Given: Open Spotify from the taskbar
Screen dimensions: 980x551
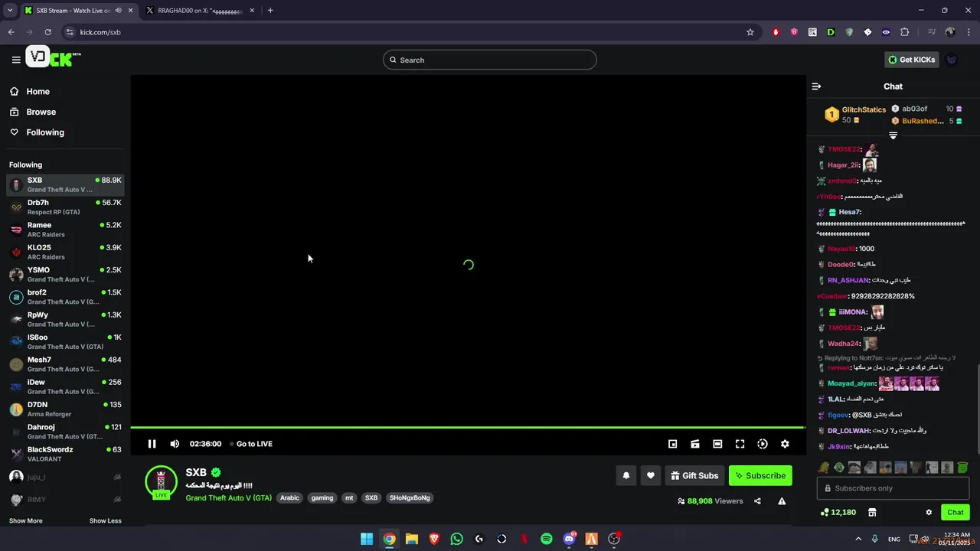Looking at the screenshot, I should (547, 539).
